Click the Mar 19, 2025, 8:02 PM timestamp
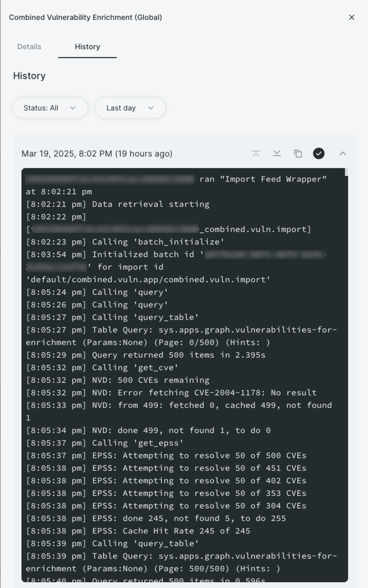368x588 pixels. [97, 154]
